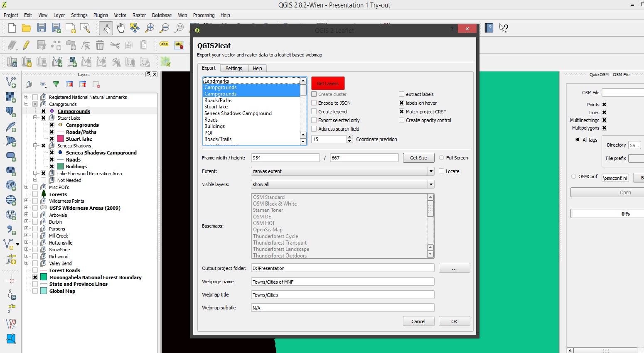
Task: Open GRASS mapset icon in the GRASS toolbar
Action: pyautogui.click(x=12, y=62)
